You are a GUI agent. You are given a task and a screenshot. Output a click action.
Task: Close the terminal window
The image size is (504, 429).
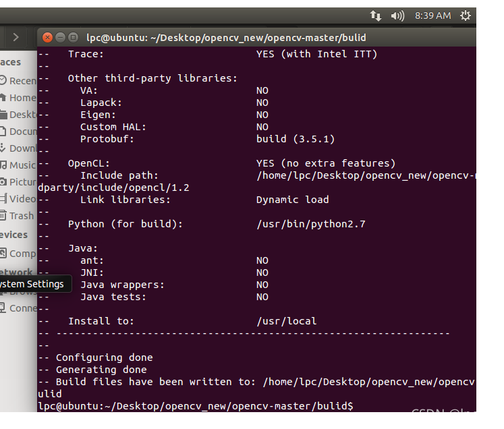tap(48, 38)
